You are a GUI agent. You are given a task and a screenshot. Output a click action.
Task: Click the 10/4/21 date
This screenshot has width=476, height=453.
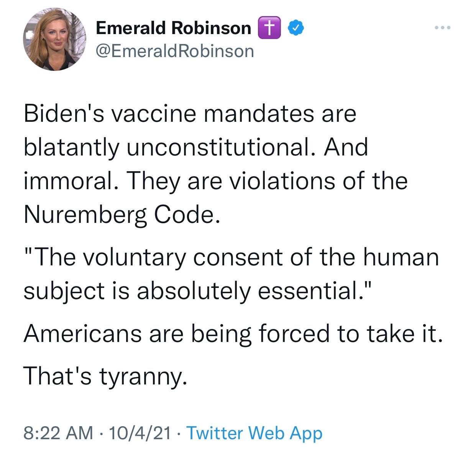(x=140, y=433)
